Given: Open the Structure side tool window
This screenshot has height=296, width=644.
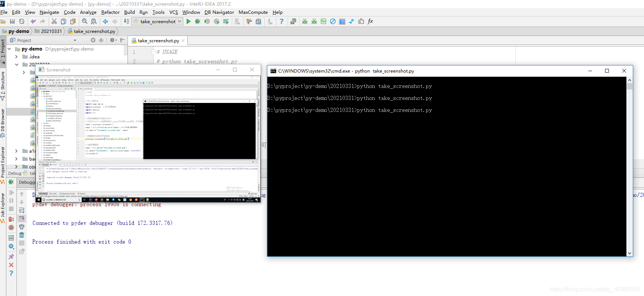Looking at the screenshot, I should [x=3, y=85].
